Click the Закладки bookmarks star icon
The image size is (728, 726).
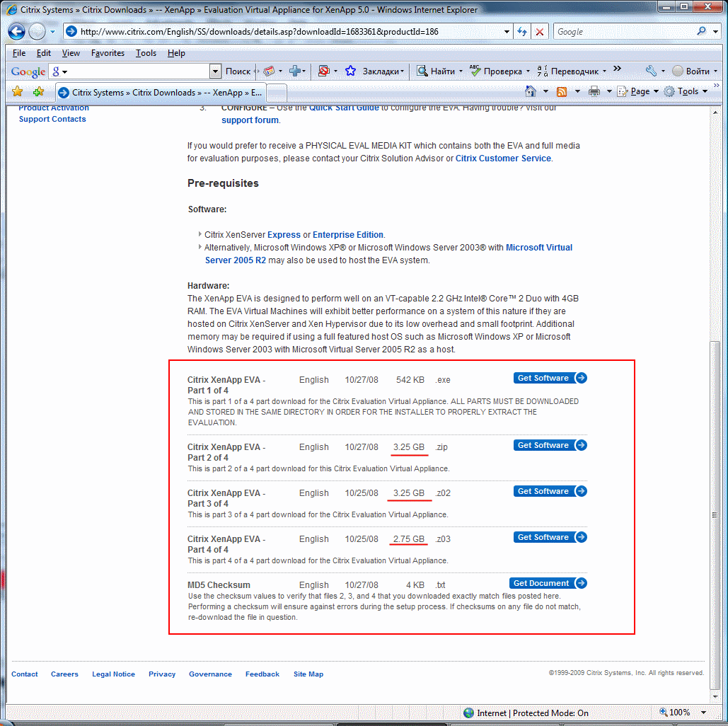point(350,71)
